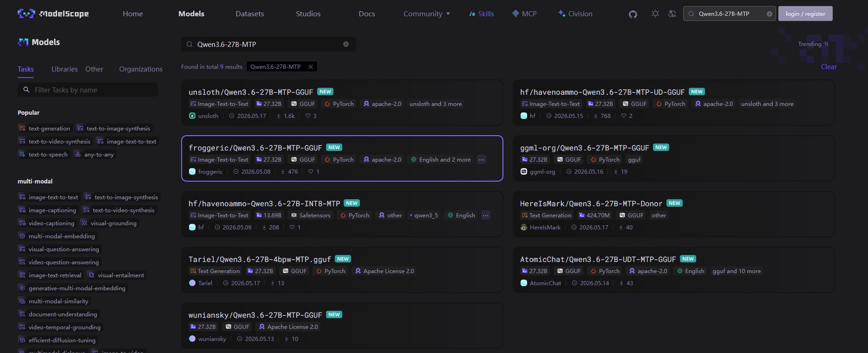Open the GitHub icon in the top bar
Viewport: 868px width, 353px height.
(633, 14)
